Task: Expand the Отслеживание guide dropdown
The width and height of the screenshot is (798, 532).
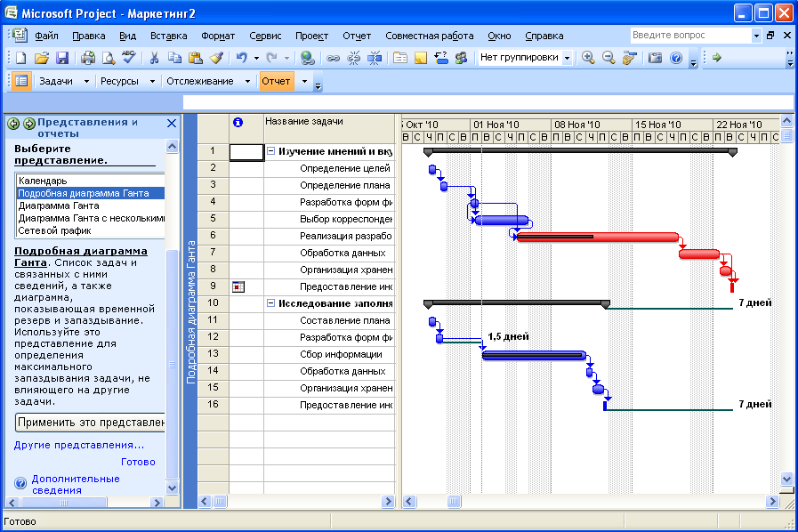Action: pos(248,81)
